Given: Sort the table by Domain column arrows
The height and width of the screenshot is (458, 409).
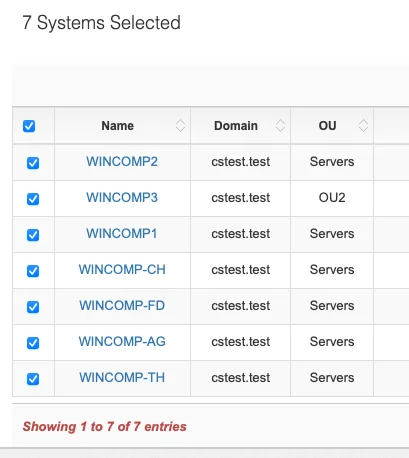Looking at the screenshot, I should click(x=280, y=126).
